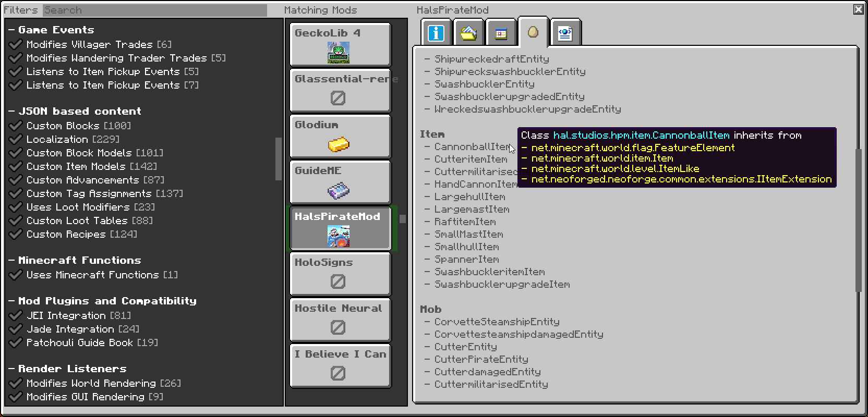Collapse the JSON based content section
Image resolution: width=868 pixels, height=417 pixels.
click(11, 112)
